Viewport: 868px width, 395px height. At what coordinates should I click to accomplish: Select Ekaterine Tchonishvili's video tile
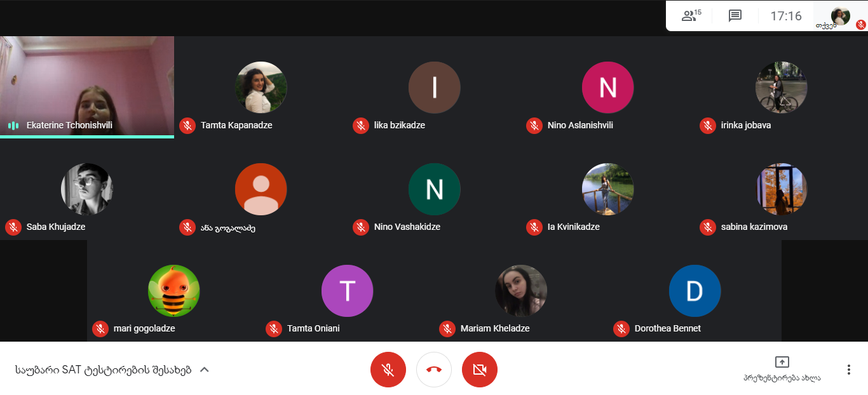point(87,87)
